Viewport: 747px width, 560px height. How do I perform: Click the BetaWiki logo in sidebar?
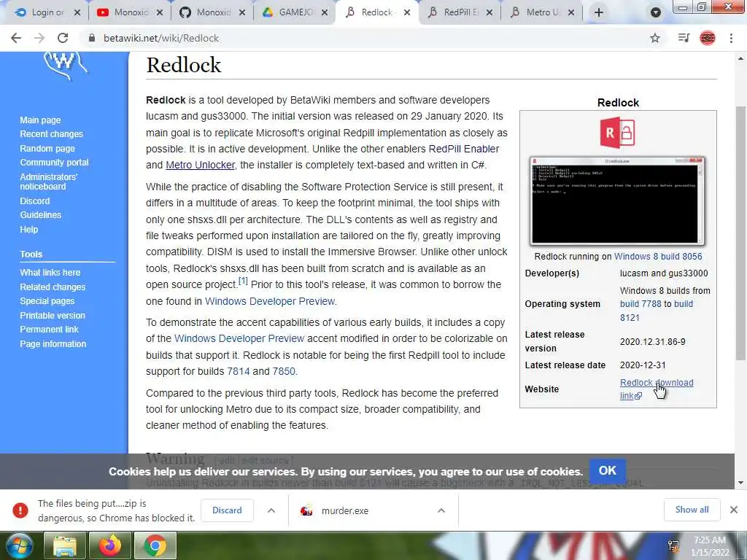[65, 65]
